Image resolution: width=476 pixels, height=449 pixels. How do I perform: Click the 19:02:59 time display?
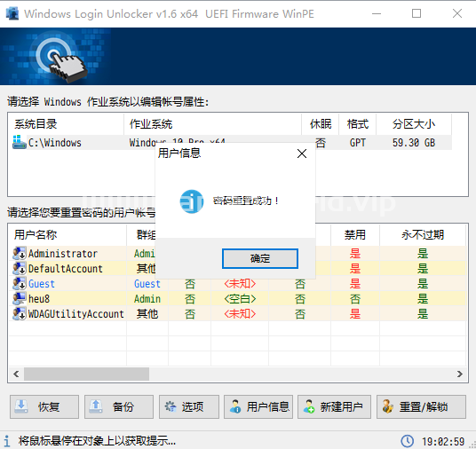pyautogui.click(x=443, y=441)
